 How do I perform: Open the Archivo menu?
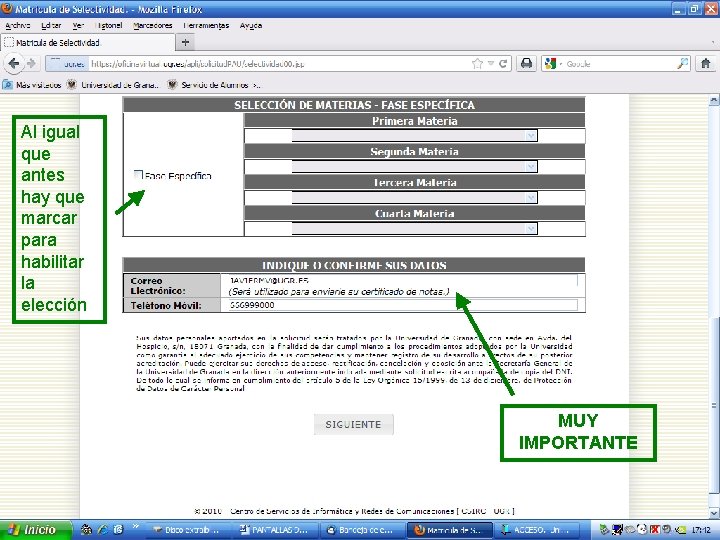click(18, 25)
